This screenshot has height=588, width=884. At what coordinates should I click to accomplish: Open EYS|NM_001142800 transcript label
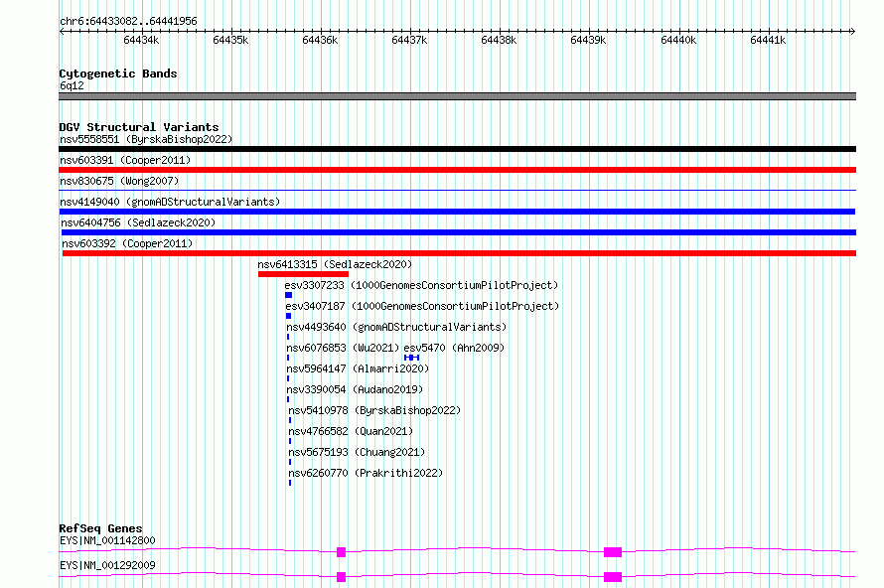pyautogui.click(x=107, y=540)
